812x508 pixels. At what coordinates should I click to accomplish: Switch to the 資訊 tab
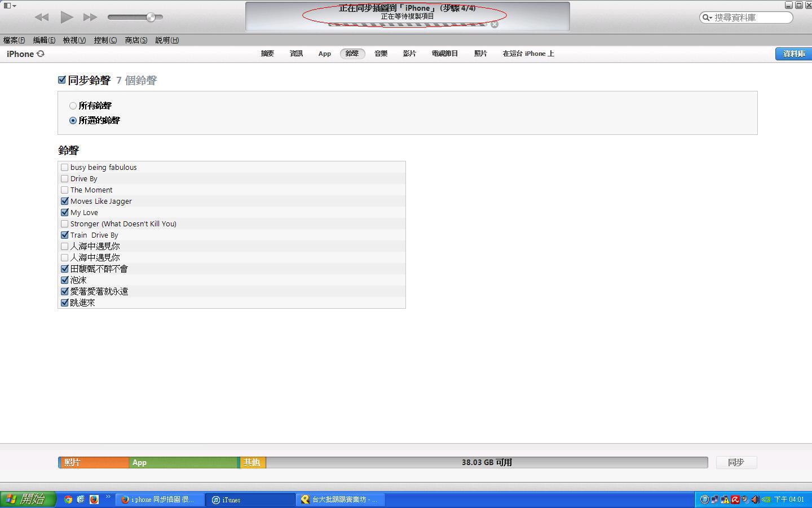click(x=296, y=54)
